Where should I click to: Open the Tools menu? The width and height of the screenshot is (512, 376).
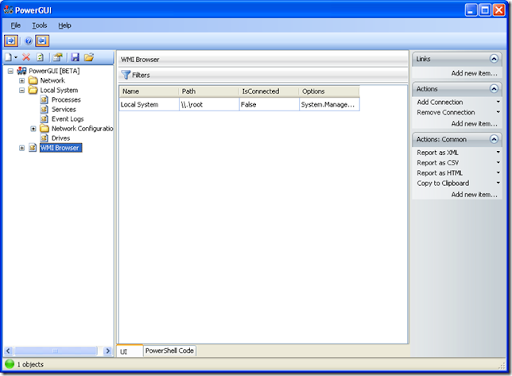pos(39,25)
